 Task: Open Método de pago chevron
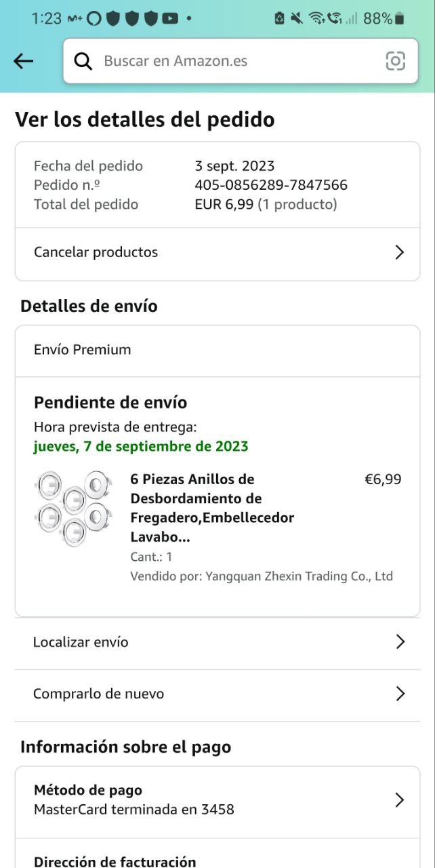[400, 800]
